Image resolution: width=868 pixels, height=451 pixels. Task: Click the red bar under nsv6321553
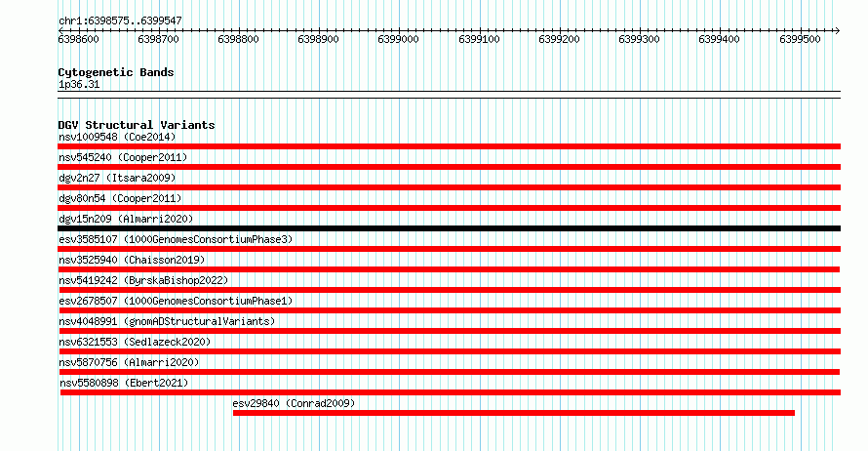(450, 351)
